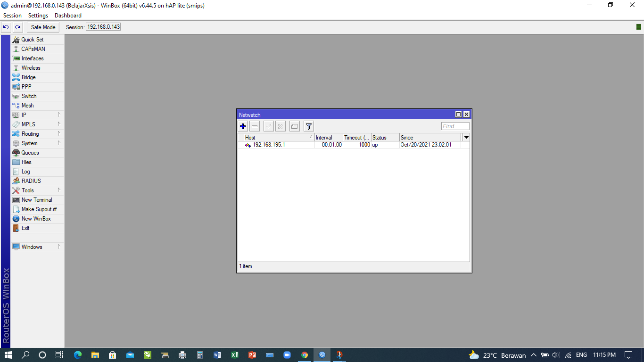Sort by Timeout column header

coord(357,138)
